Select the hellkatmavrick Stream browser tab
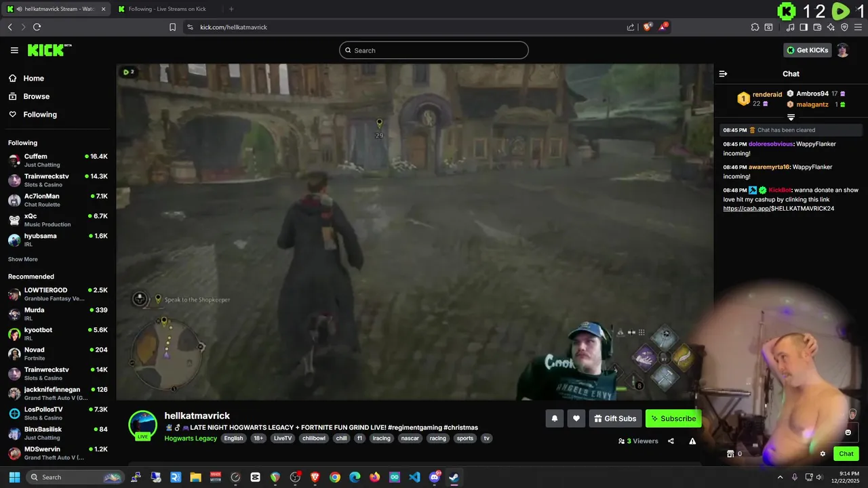This screenshot has width=868, height=488. 56,9
